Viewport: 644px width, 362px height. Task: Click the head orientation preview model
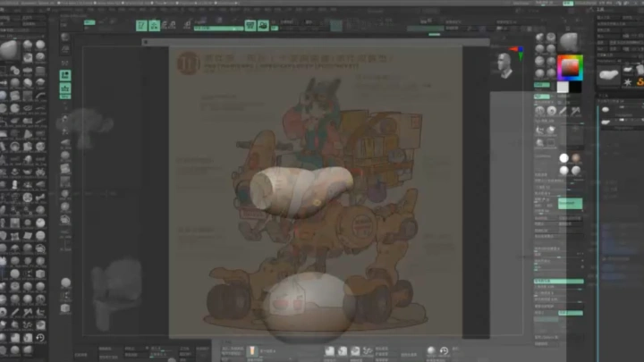(x=504, y=65)
